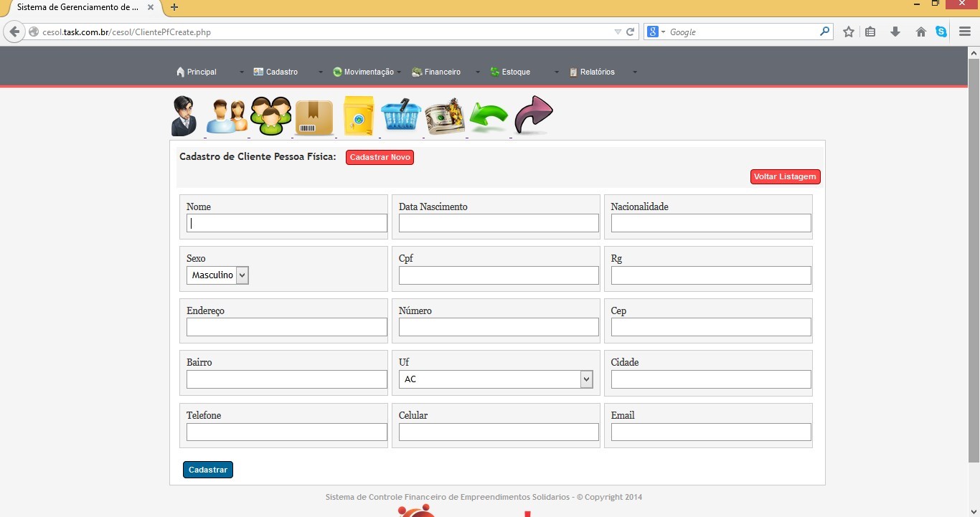Focus the Email input field
980x517 pixels.
click(710, 432)
